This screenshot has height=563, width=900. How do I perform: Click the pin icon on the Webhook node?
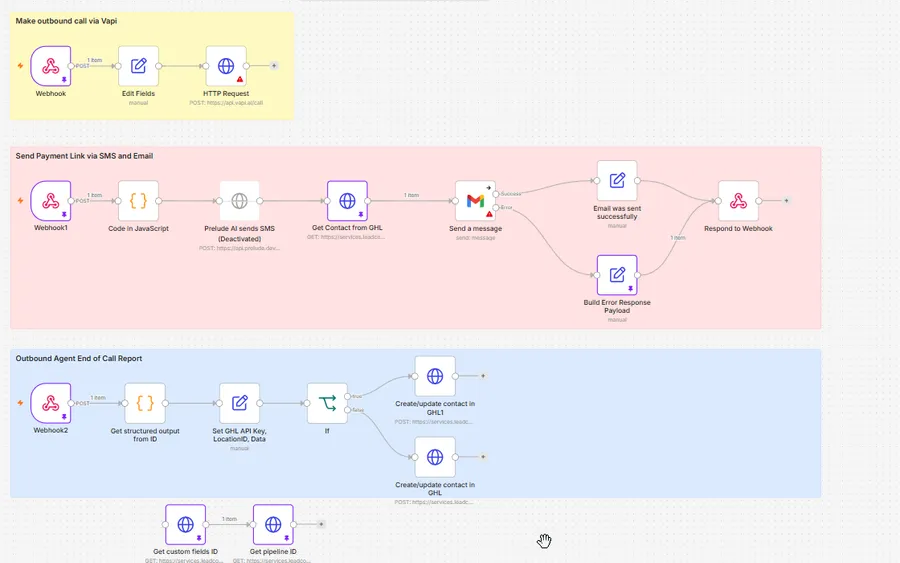pos(64,80)
